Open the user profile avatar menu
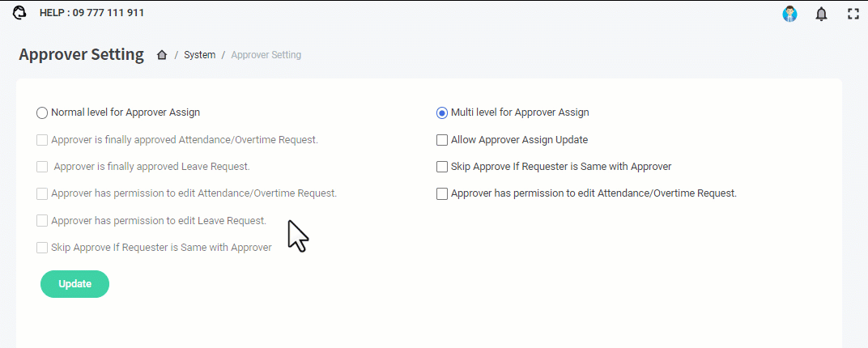 pos(789,14)
